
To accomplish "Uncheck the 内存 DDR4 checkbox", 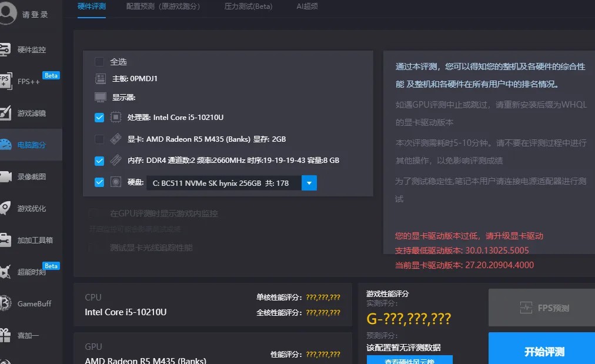I will [99, 161].
